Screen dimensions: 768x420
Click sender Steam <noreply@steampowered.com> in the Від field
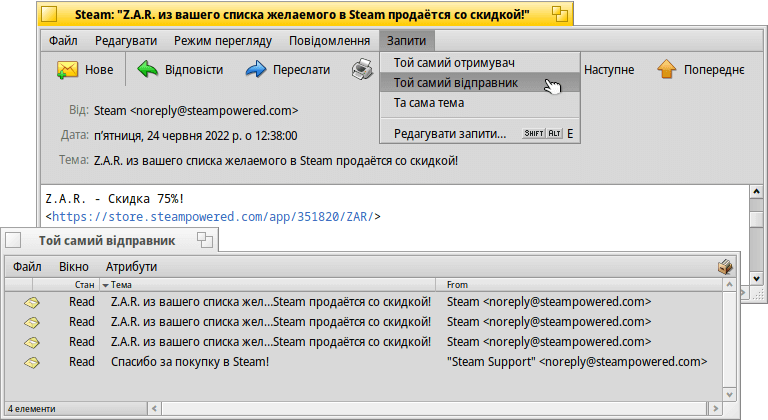click(x=196, y=111)
